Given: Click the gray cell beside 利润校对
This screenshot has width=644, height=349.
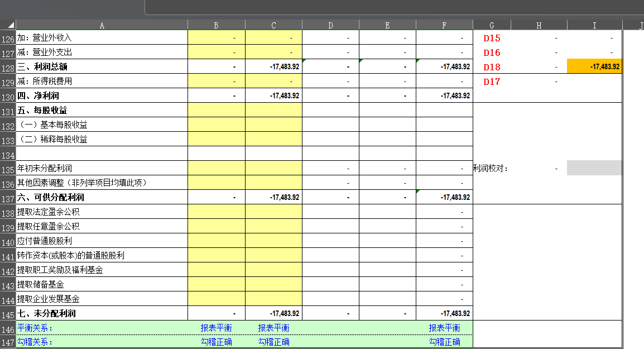Looking at the screenshot, I should point(594,168).
